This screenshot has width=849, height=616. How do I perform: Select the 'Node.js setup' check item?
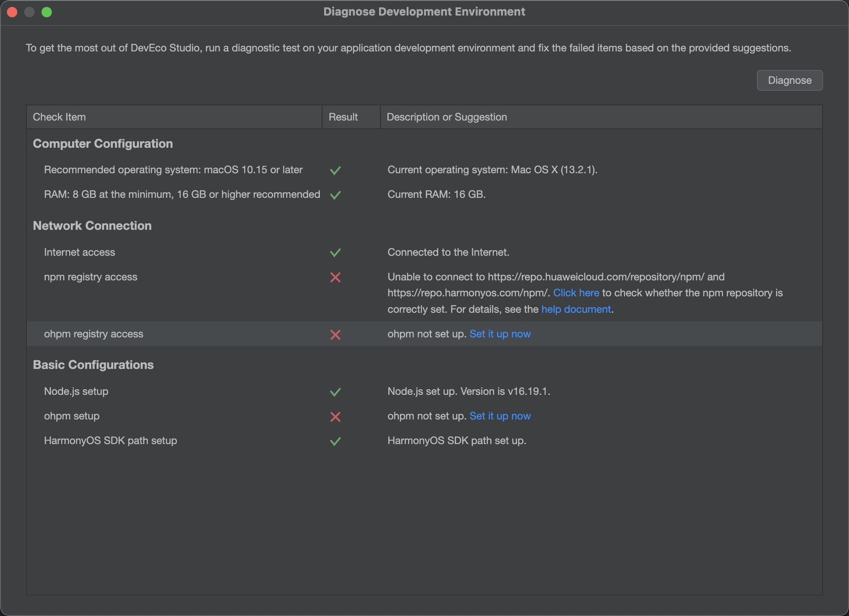pyautogui.click(x=76, y=391)
